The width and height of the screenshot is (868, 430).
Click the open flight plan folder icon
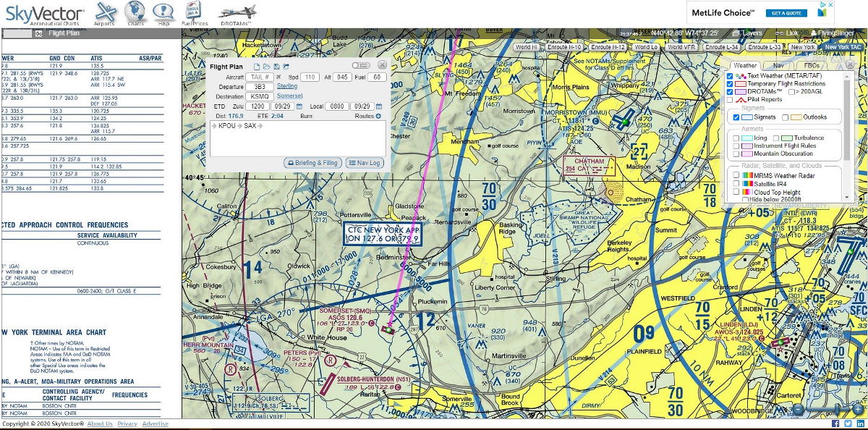click(x=266, y=67)
